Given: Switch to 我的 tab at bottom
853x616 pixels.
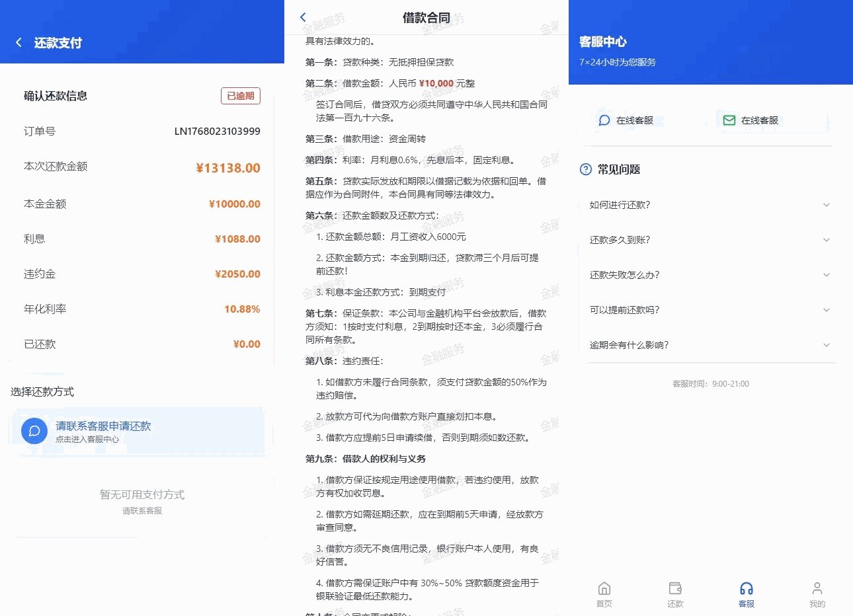Looking at the screenshot, I should 817,594.
